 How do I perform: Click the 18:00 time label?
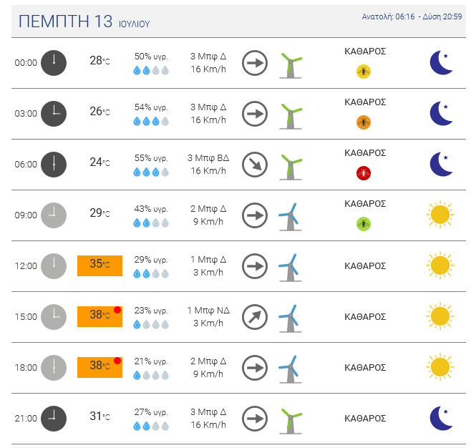coord(26,368)
